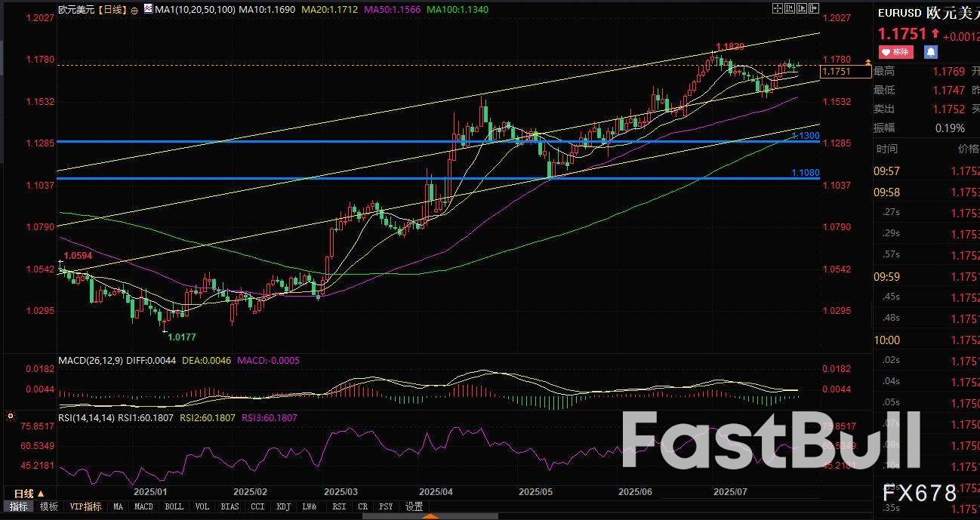Click the chart style icon beside MA1 settings
The width and height of the screenshot is (980, 520).
pos(148,8)
